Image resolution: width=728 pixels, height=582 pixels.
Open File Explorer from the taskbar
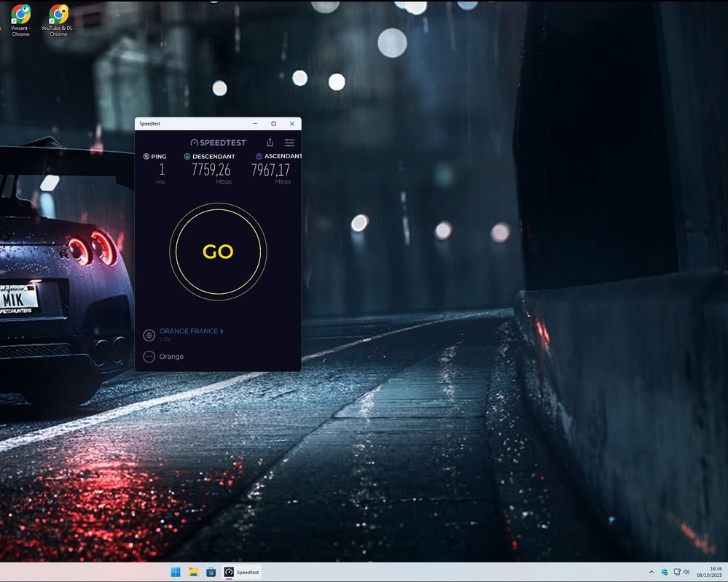click(192, 573)
